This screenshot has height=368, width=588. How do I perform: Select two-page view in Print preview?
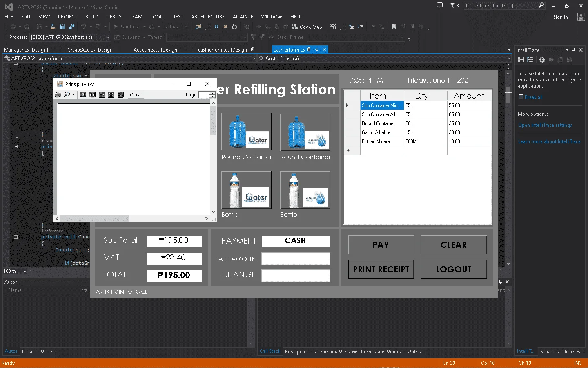point(93,95)
